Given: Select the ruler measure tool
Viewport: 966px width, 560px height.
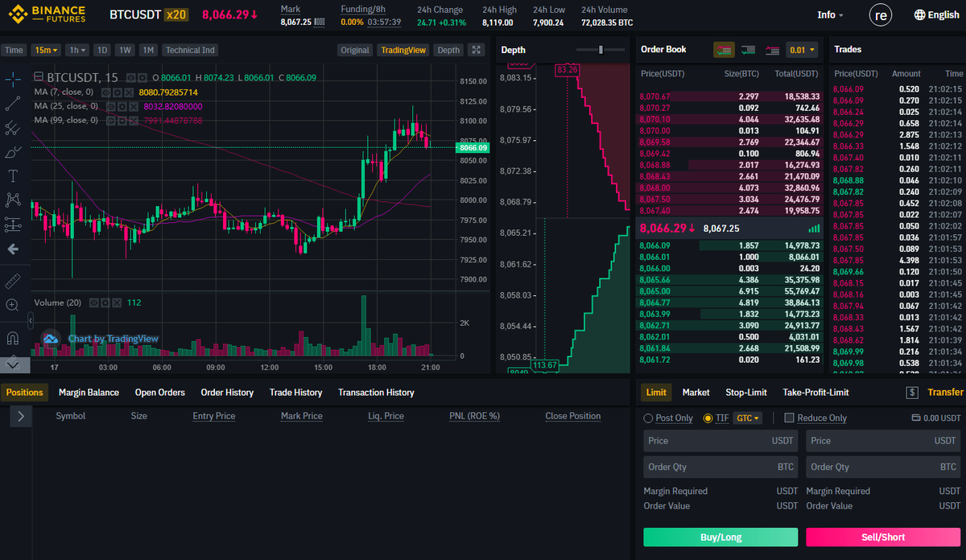Looking at the screenshot, I should click(x=13, y=281).
